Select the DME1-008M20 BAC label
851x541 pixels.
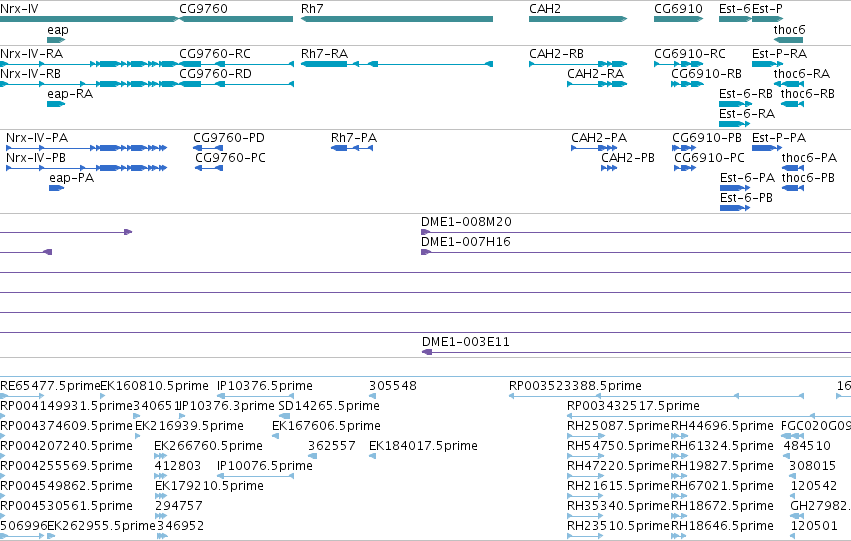(x=466, y=222)
